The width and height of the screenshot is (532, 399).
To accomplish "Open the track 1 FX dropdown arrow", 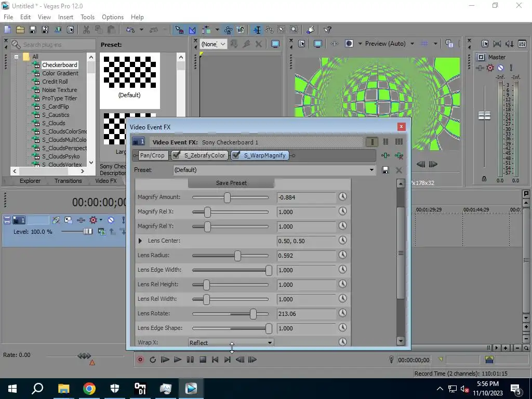I will pos(101,220).
